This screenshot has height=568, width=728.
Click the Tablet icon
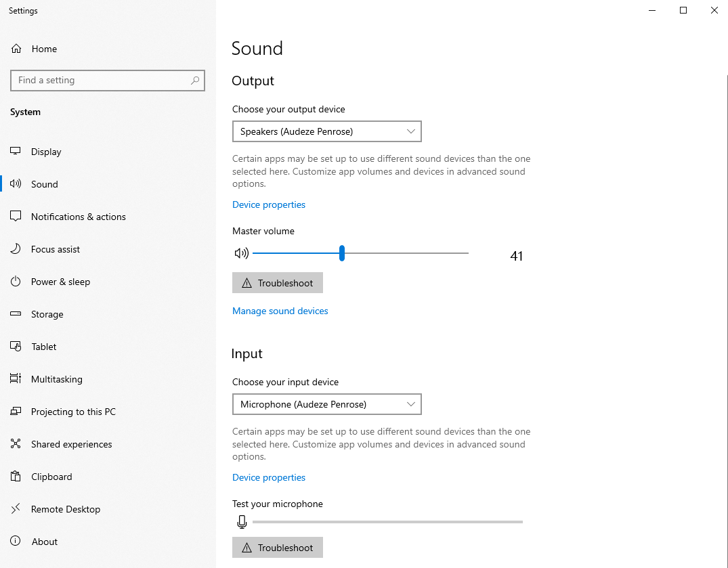coord(16,346)
